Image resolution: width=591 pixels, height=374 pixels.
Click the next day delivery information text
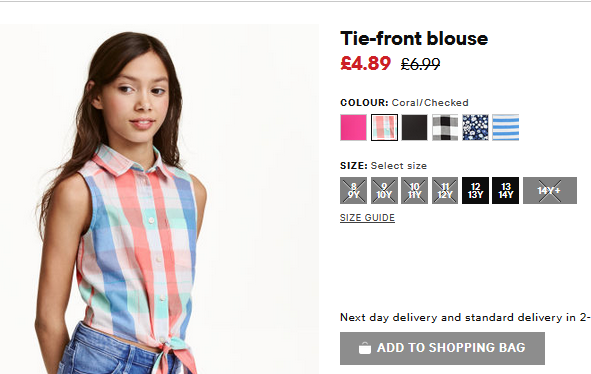[x=465, y=317]
